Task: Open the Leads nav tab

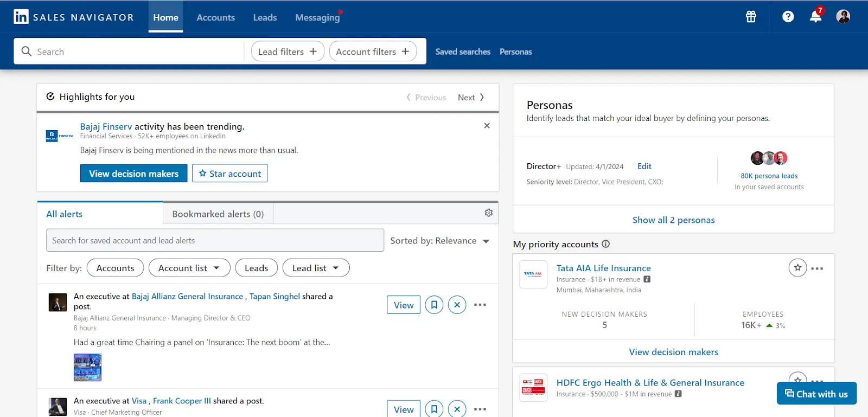Action: tap(265, 17)
